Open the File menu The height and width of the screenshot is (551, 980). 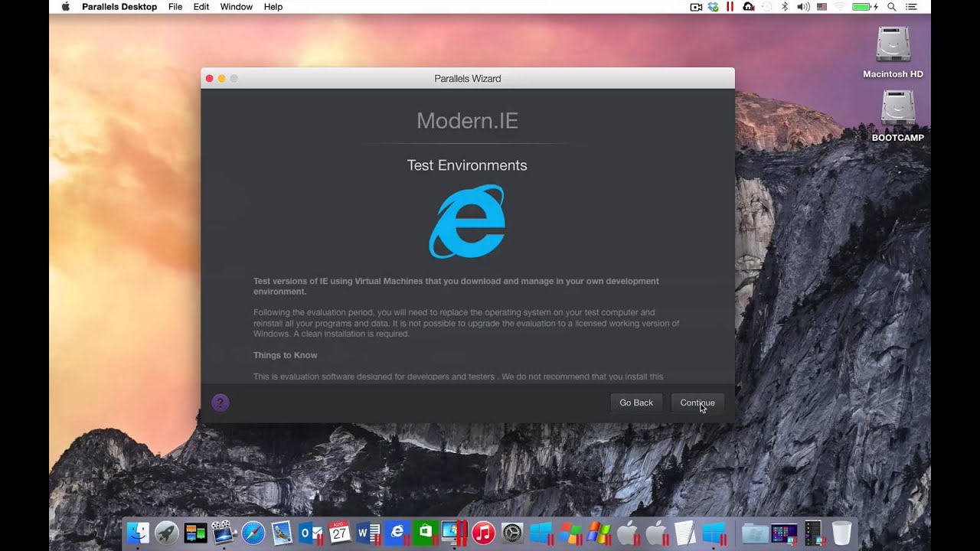click(175, 7)
